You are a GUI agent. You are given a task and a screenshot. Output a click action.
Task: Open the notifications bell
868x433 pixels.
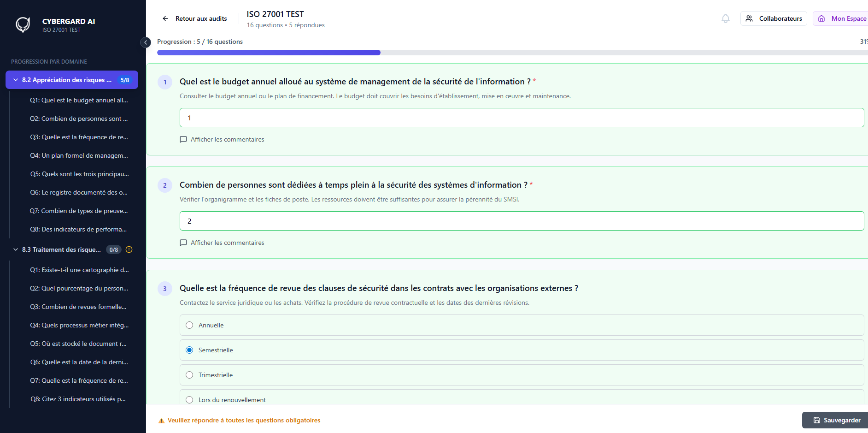(726, 18)
